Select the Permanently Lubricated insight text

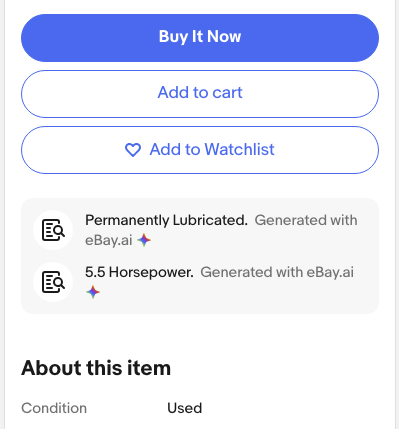click(166, 220)
